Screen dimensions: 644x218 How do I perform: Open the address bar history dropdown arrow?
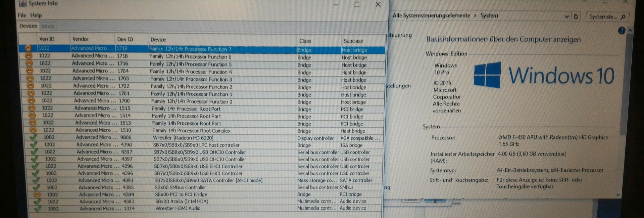[567, 16]
